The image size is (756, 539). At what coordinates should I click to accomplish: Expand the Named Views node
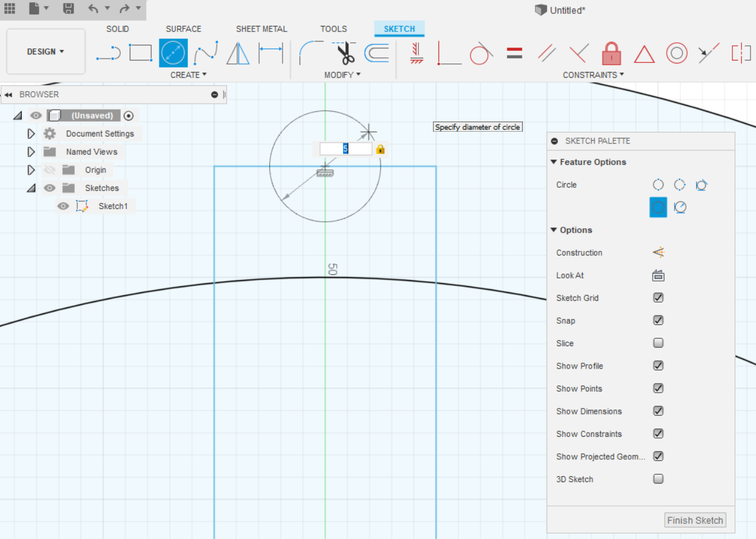(x=31, y=152)
